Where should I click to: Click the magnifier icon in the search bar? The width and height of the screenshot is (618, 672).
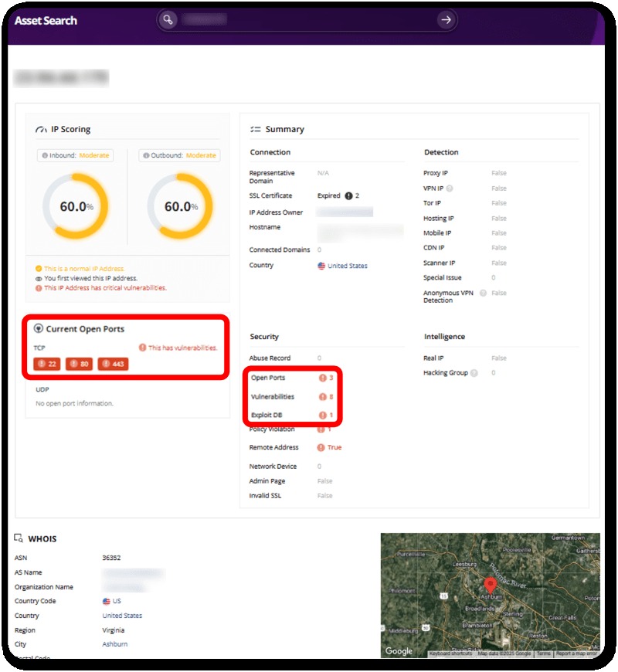(x=168, y=19)
